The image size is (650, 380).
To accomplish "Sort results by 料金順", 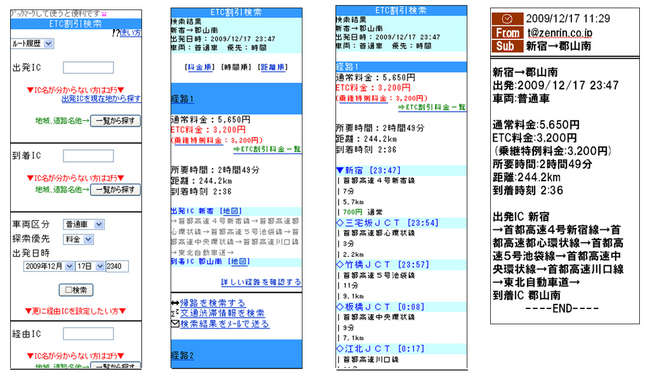I will click(200, 67).
